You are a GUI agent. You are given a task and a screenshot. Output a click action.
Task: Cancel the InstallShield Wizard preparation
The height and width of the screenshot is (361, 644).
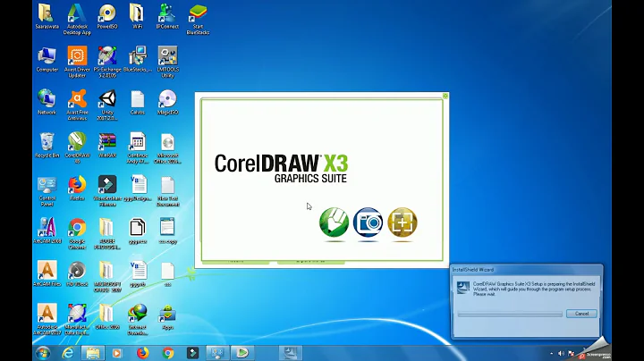(581, 314)
